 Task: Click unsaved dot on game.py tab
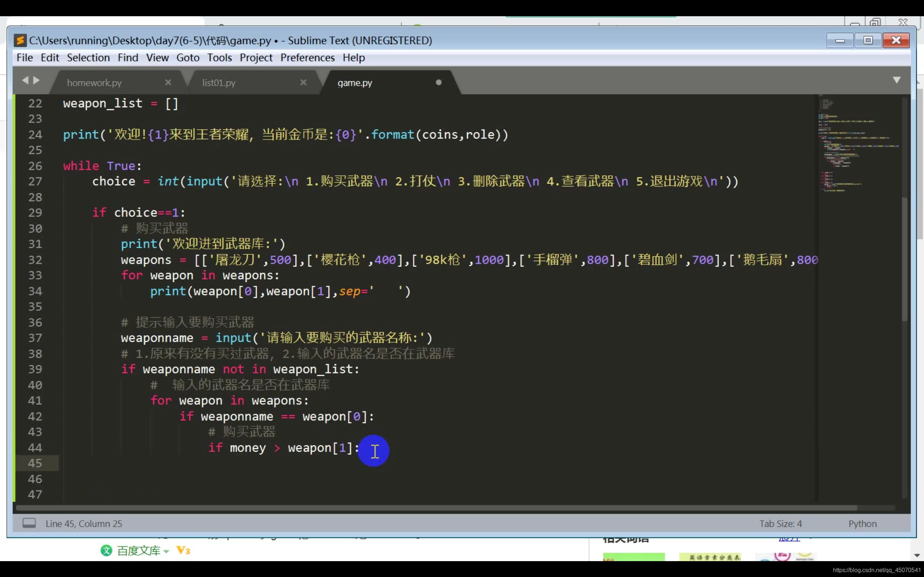coord(439,83)
